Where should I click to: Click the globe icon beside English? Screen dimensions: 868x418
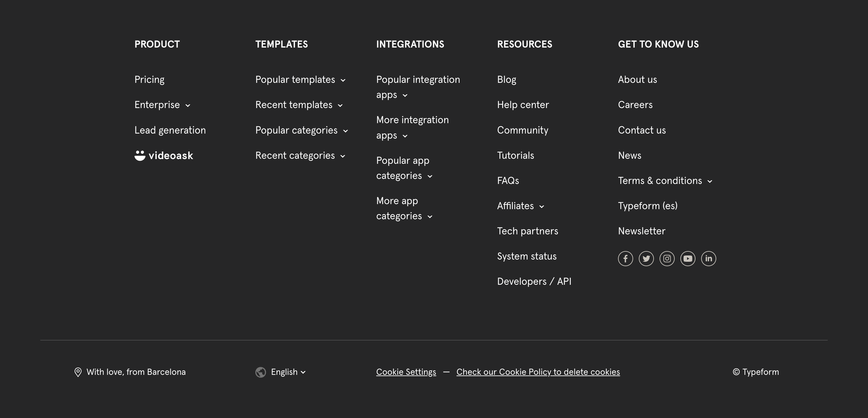[x=260, y=372]
